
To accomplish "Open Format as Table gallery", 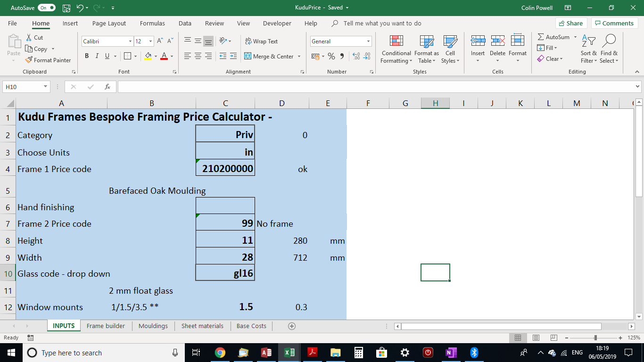I will pos(427,49).
